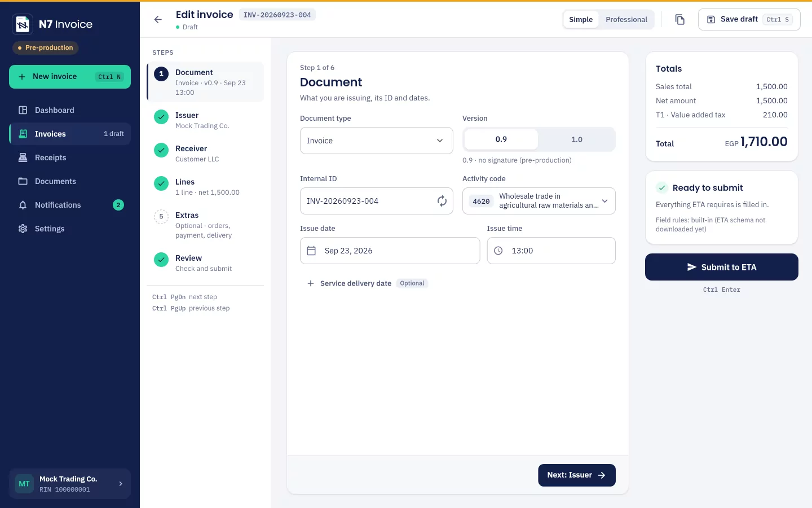Go to the Issuer step
812x508 pixels.
(x=205, y=120)
